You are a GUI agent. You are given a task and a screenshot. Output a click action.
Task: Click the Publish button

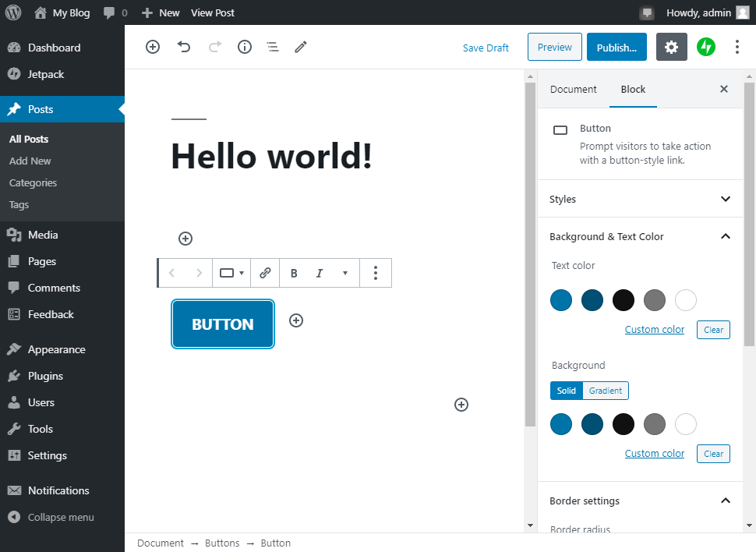(616, 47)
